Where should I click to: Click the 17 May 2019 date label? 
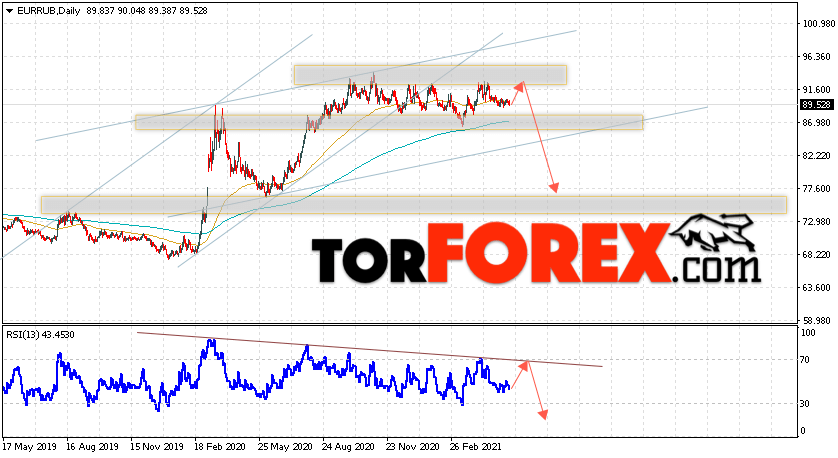[29, 446]
